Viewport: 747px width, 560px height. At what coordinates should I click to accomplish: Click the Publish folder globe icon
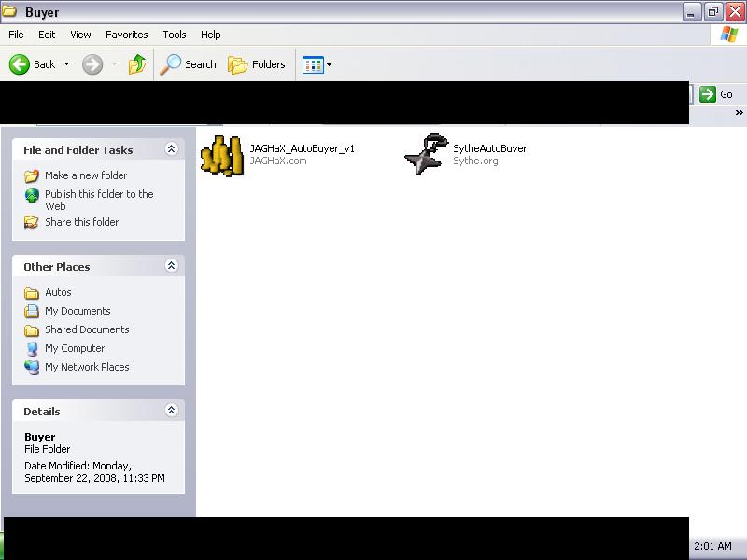[32, 195]
